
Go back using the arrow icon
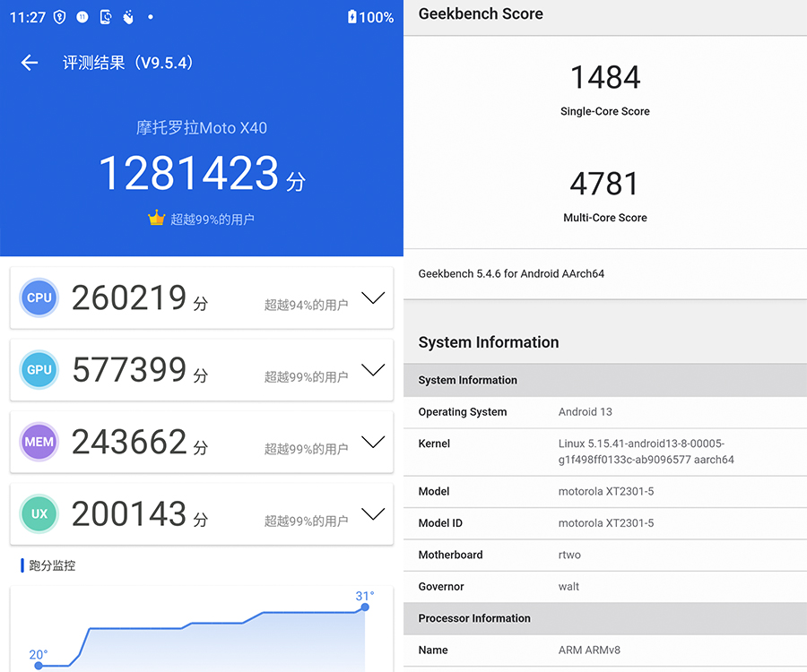tap(30, 63)
